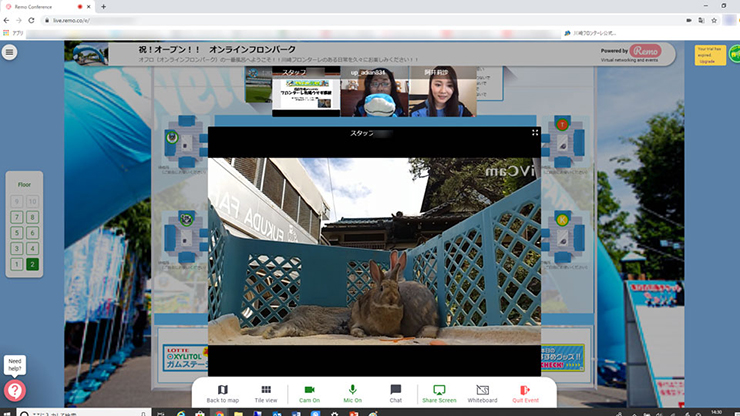Click the Remo logo in header

click(x=645, y=51)
